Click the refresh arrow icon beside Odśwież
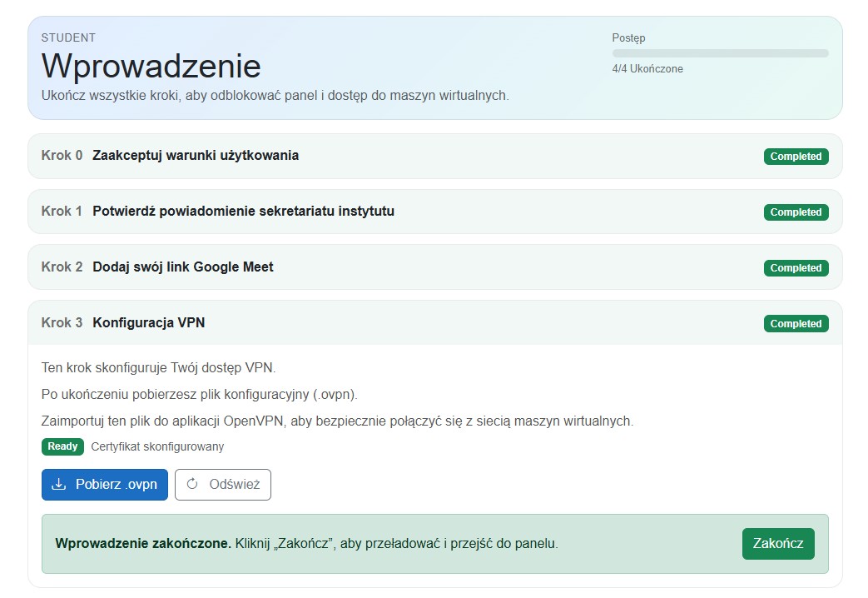 [x=192, y=485]
